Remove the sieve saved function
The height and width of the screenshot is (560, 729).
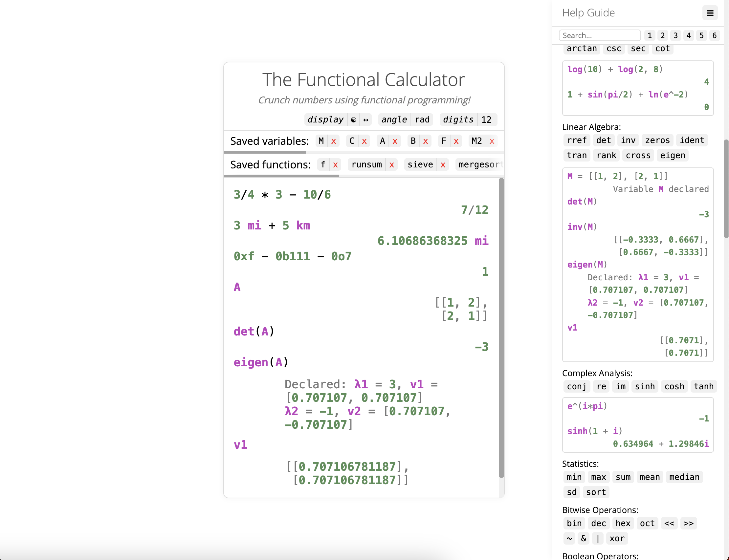443,165
